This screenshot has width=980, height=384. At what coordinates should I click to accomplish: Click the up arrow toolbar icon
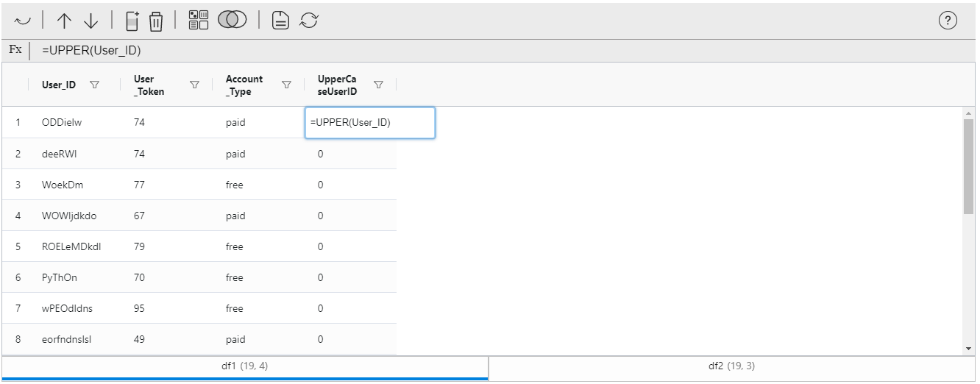click(65, 21)
